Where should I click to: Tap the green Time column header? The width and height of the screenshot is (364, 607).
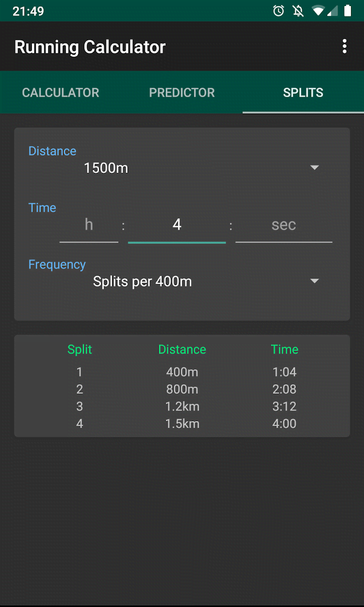tap(285, 349)
